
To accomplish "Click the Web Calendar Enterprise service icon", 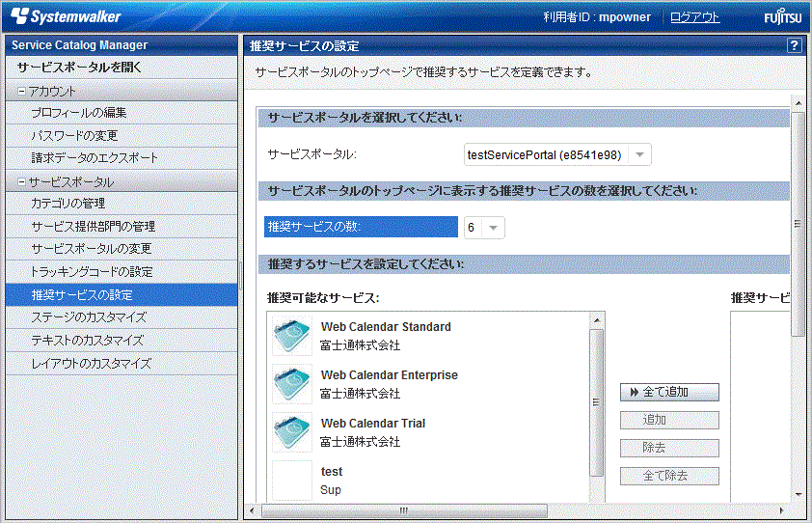I will pyautogui.click(x=292, y=384).
